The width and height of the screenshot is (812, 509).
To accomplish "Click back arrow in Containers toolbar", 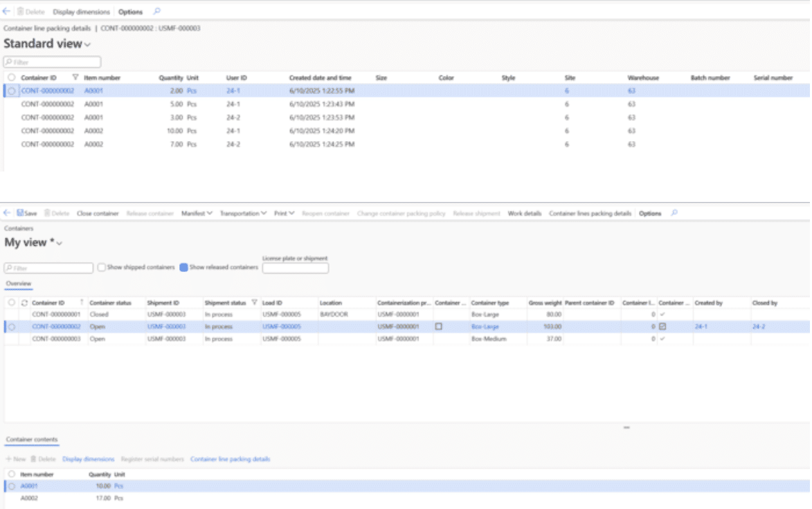I will pyautogui.click(x=7, y=214).
